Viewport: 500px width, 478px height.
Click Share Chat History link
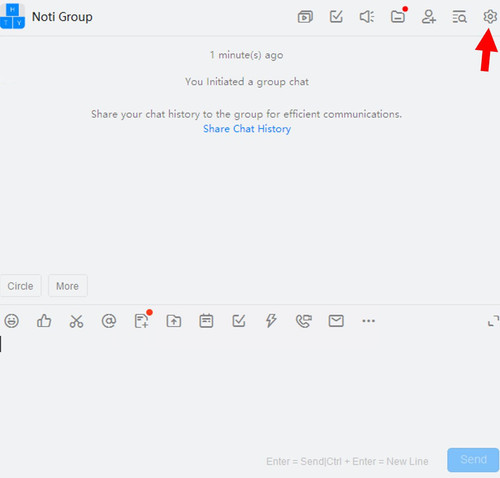point(247,129)
